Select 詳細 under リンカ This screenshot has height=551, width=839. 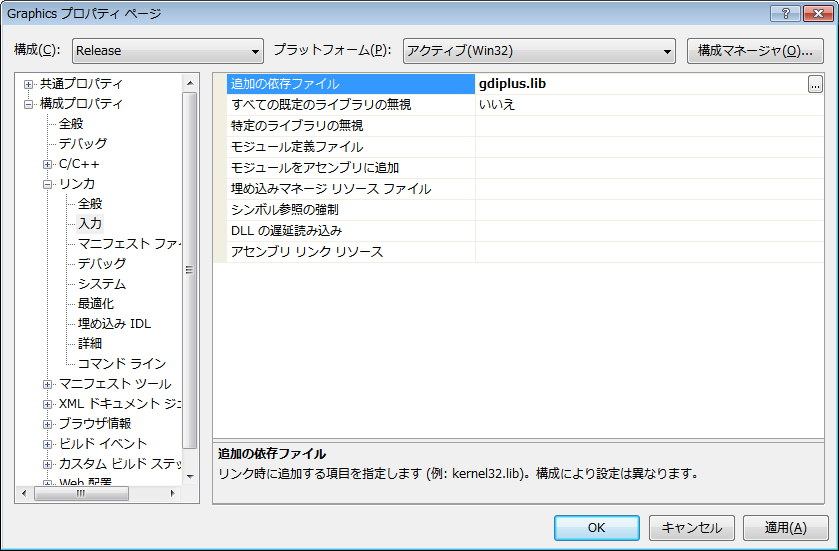point(90,343)
